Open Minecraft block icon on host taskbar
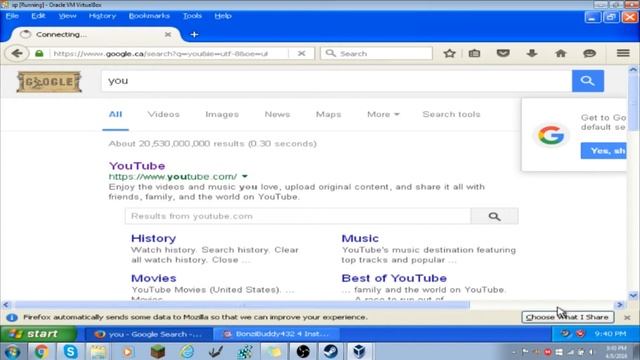Image resolution: width=640 pixels, height=360 pixels. [157, 351]
